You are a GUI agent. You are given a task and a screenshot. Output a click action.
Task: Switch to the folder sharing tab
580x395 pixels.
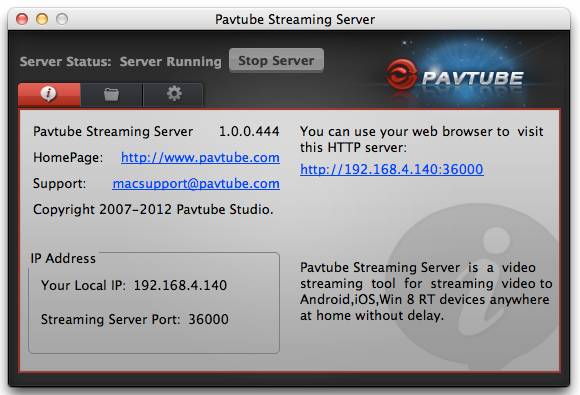pyautogui.click(x=111, y=95)
